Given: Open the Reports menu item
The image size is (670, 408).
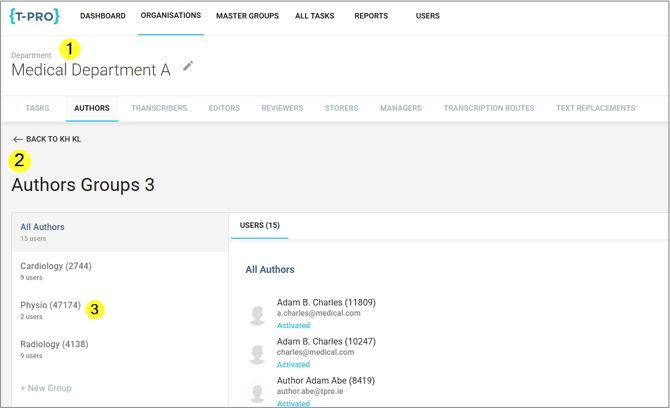Looking at the screenshot, I should coord(371,16).
